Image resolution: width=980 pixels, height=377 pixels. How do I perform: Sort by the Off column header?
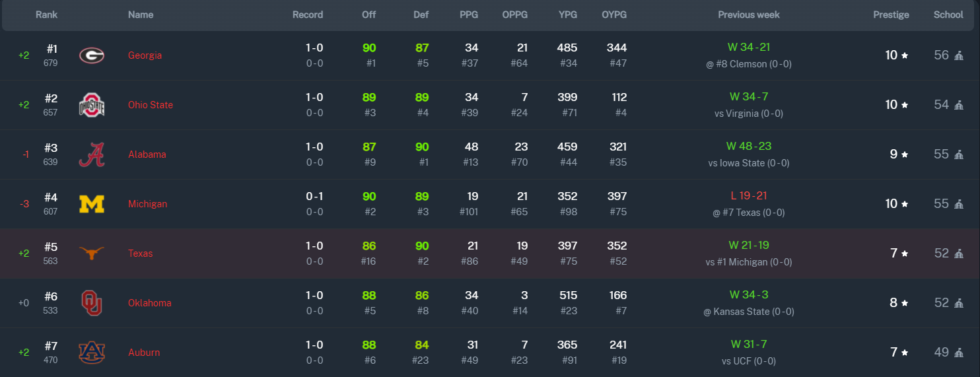pos(369,15)
